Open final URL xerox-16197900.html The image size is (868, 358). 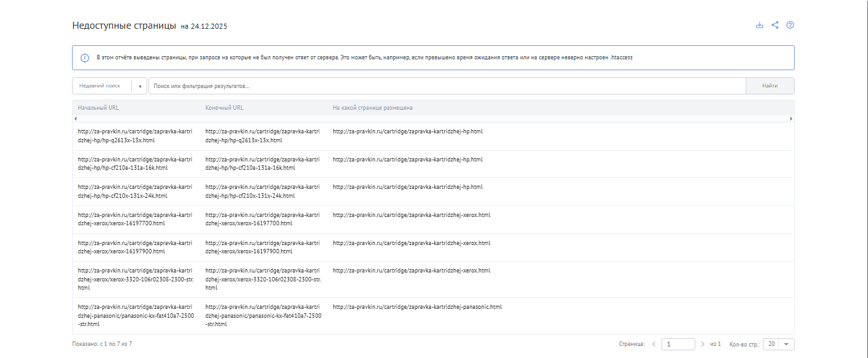[263, 247]
